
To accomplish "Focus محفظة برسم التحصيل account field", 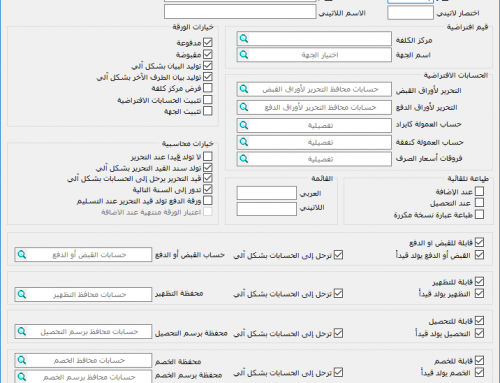I will 83,331.
